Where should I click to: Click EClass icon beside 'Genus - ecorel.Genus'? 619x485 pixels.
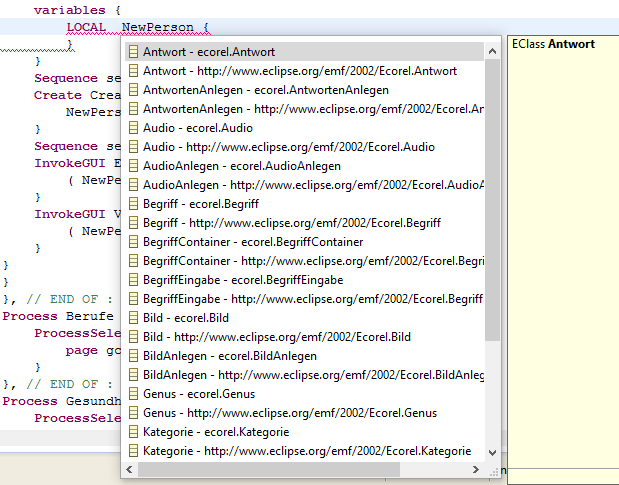[x=133, y=394]
